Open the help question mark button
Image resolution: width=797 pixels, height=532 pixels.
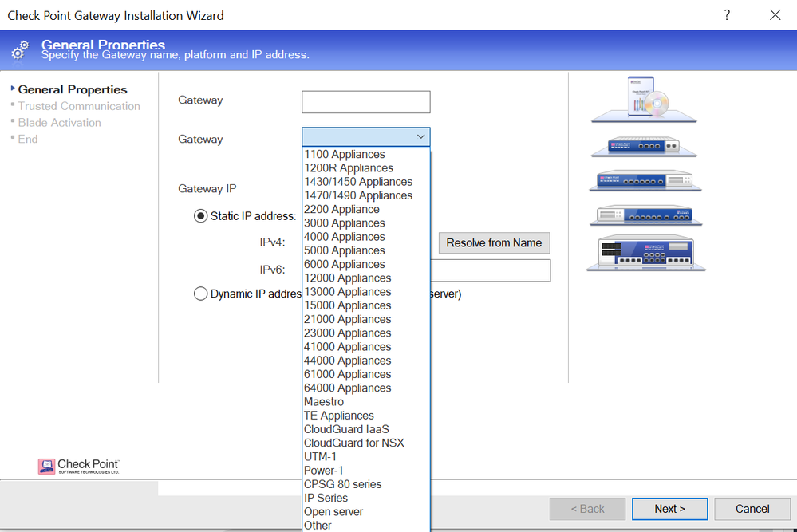pyautogui.click(x=727, y=14)
